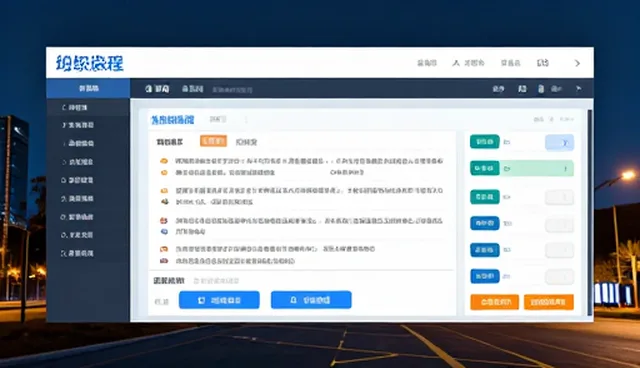Screen dimensions: 640x368
Task: Select the bold first tab in the dark navigation bar
Action: pyautogui.click(x=157, y=89)
